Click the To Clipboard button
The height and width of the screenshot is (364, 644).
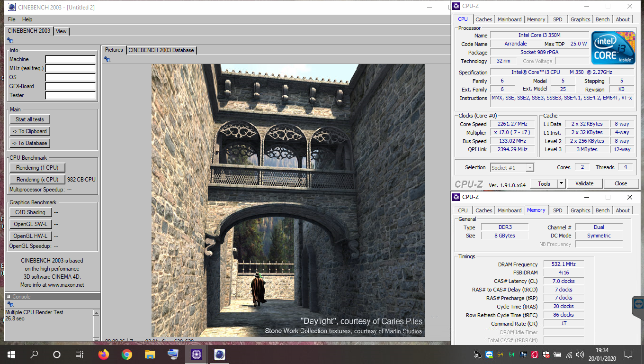click(30, 131)
